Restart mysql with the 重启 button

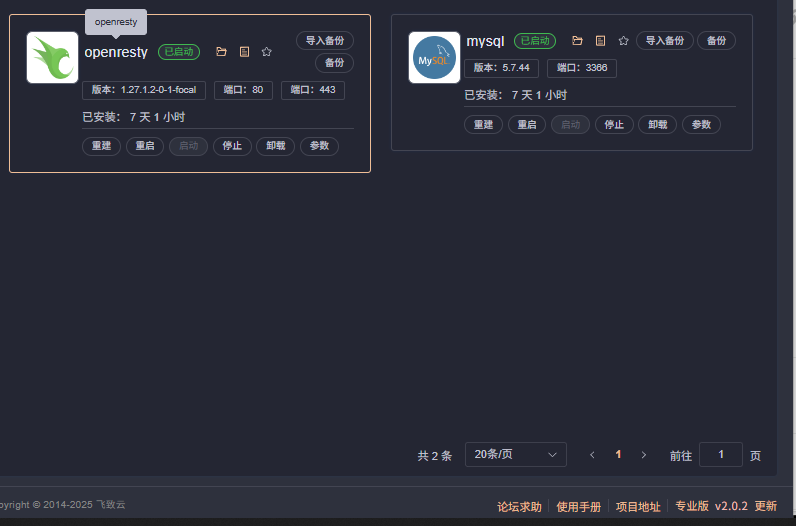[x=527, y=124]
